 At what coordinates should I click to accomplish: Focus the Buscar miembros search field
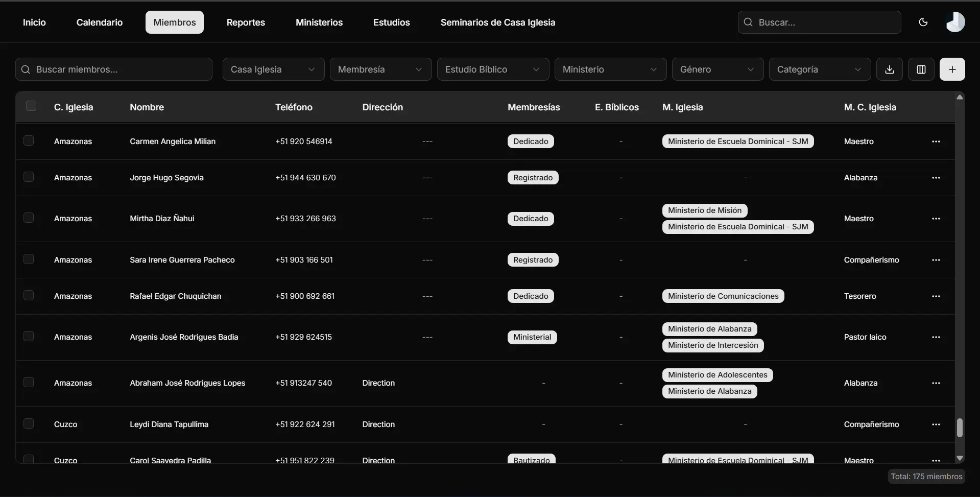(114, 69)
